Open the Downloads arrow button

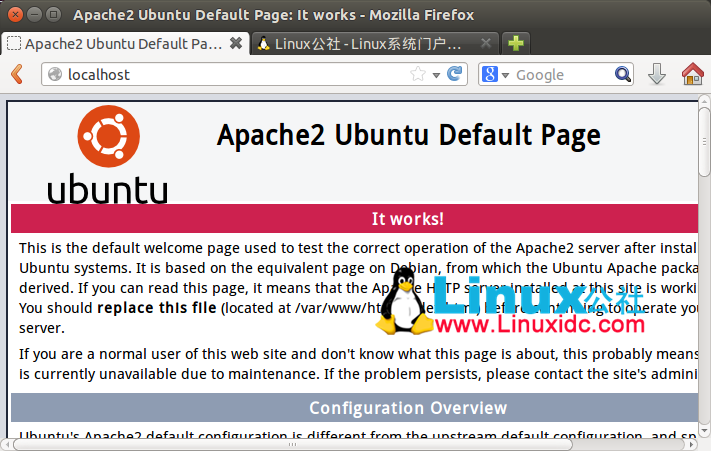coord(657,74)
